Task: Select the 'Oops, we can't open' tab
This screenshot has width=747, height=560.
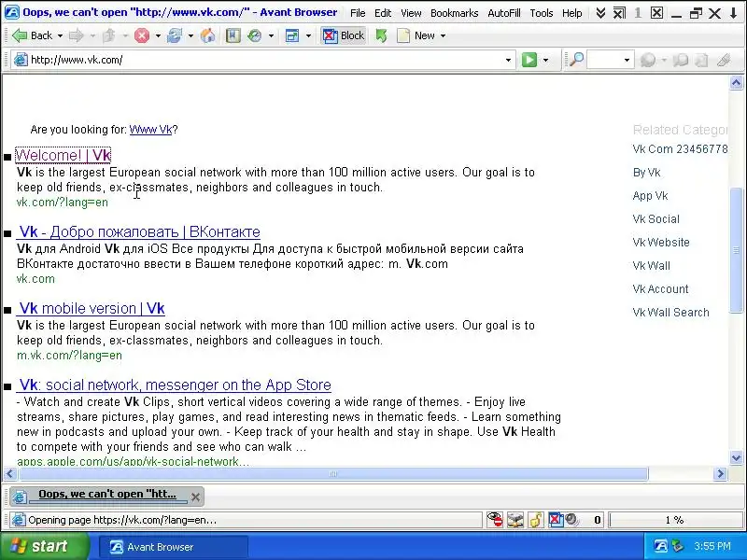Action: (107, 497)
